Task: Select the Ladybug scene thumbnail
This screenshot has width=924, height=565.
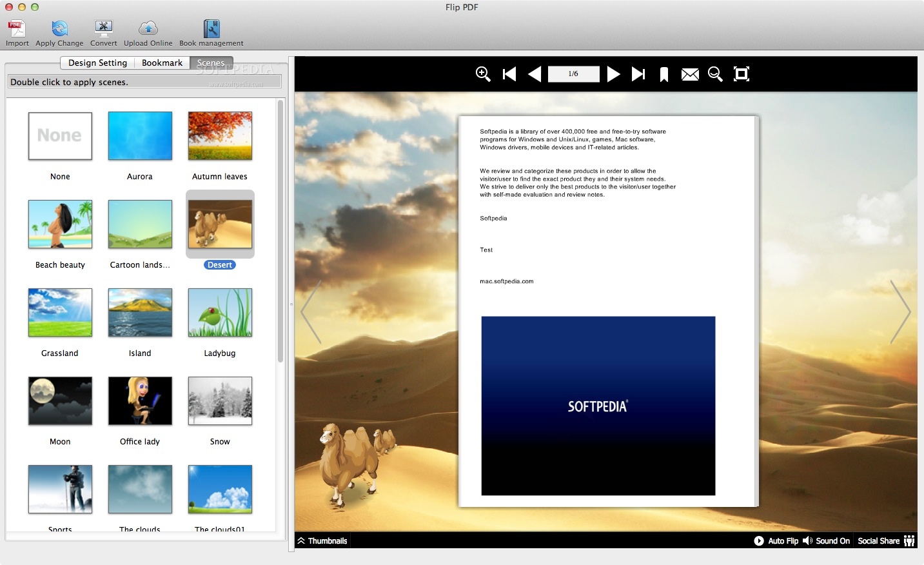Action: click(220, 313)
